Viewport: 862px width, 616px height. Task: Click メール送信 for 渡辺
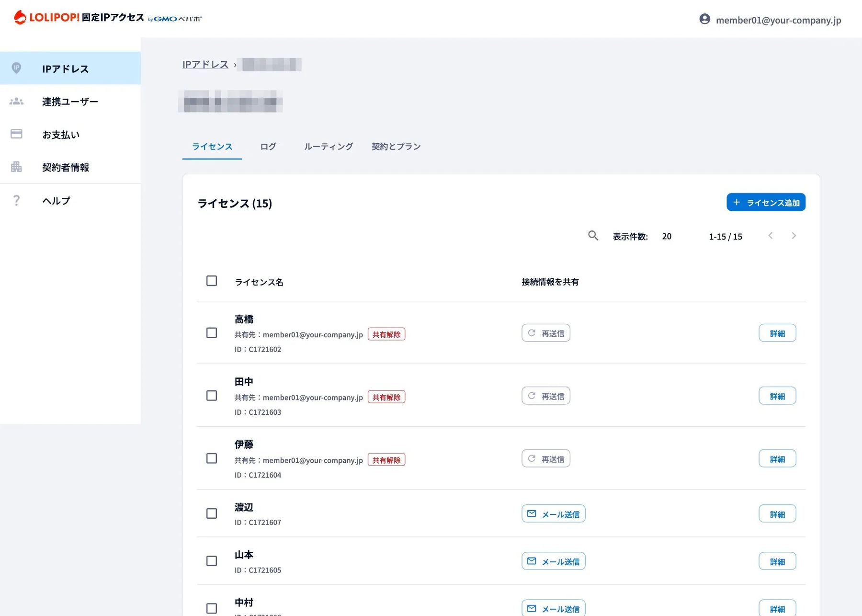pos(554,513)
